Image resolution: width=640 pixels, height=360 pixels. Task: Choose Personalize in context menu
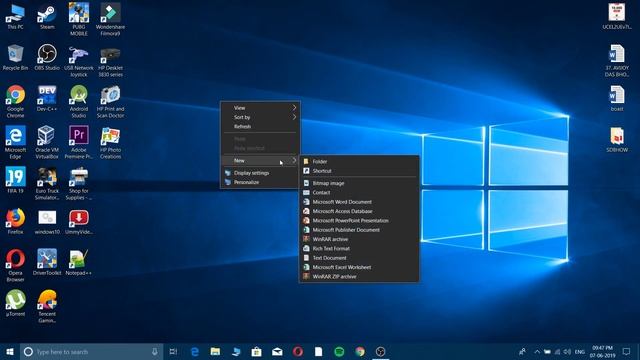pyautogui.click(x=260, y=182)
